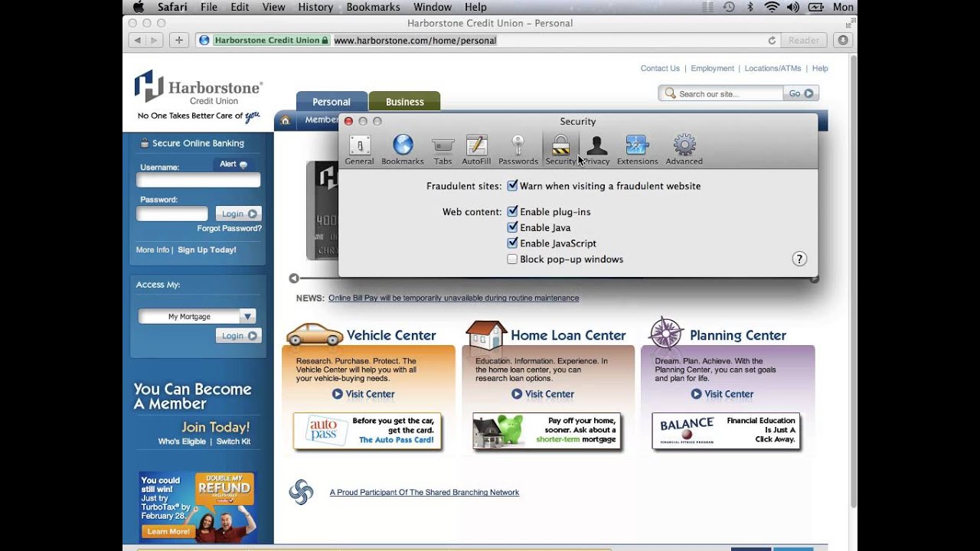The image size is (980, 551).
Task: Open the General preferences pane
Action: (359, 149)
